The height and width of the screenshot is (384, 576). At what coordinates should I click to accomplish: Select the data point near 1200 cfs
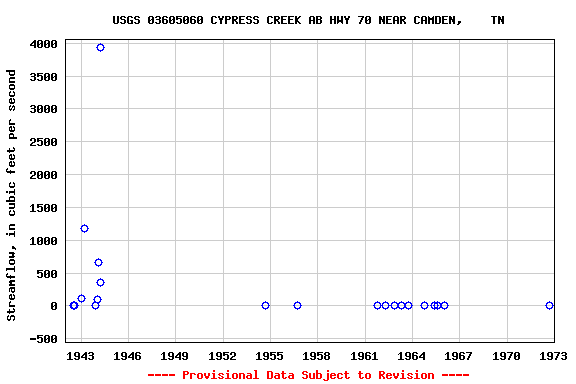(84, 229)
